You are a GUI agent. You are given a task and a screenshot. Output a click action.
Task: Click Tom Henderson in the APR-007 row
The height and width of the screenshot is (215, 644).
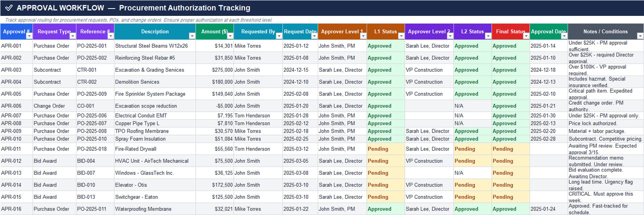click(x=258, y=116)
